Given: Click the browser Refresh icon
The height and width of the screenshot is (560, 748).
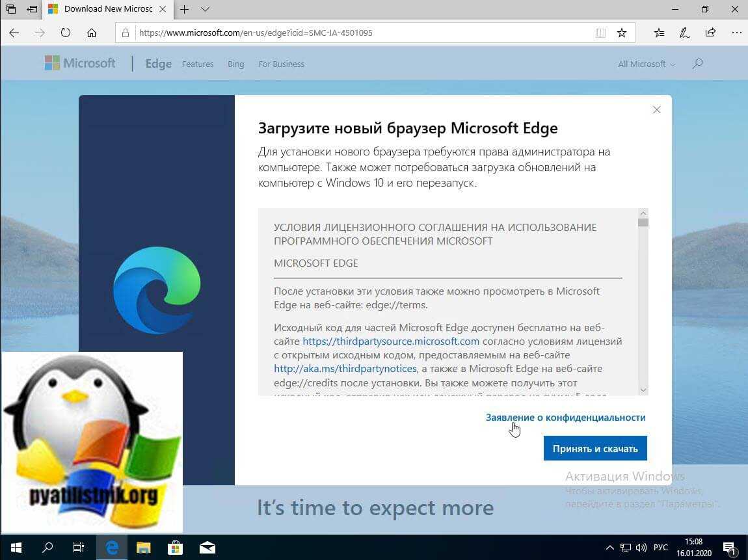Looking at the screenshot, I should pos(65,33).
